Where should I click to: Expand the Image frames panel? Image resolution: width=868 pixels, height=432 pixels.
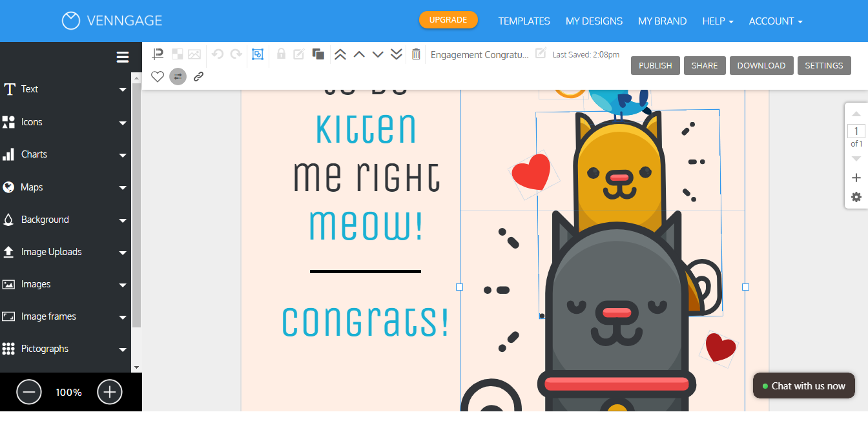click(x=65, y=316)
